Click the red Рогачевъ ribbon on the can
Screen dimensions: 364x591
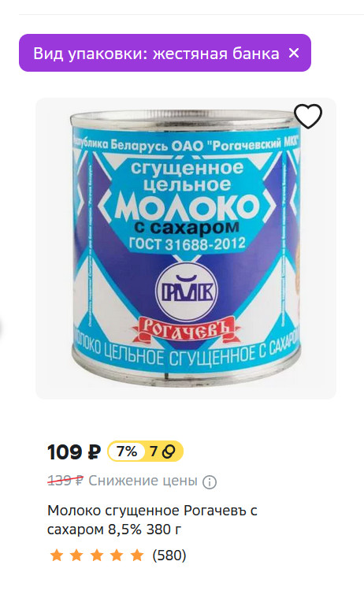click(x=185, y=330)
